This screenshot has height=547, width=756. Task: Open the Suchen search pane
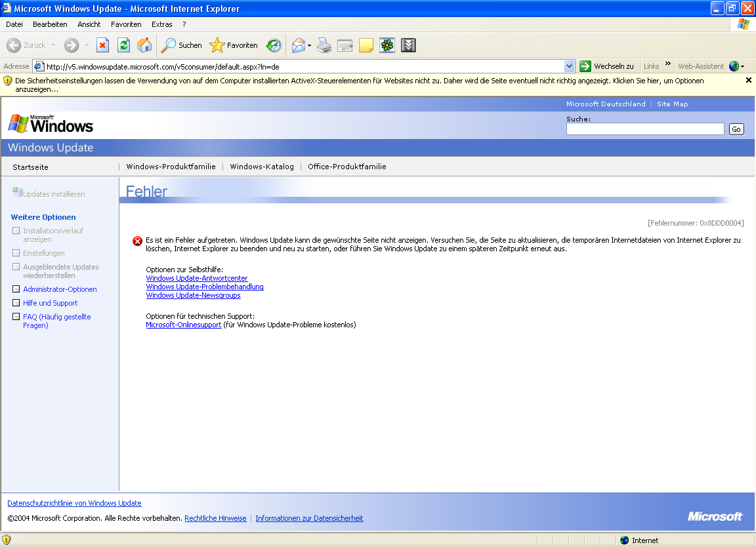tap(181, 45)
